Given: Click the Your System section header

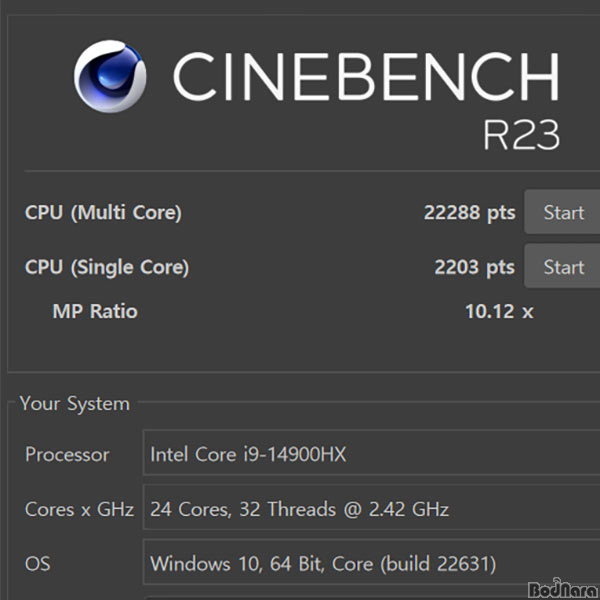Looking at the screenshot, I should tap(75, 404).
